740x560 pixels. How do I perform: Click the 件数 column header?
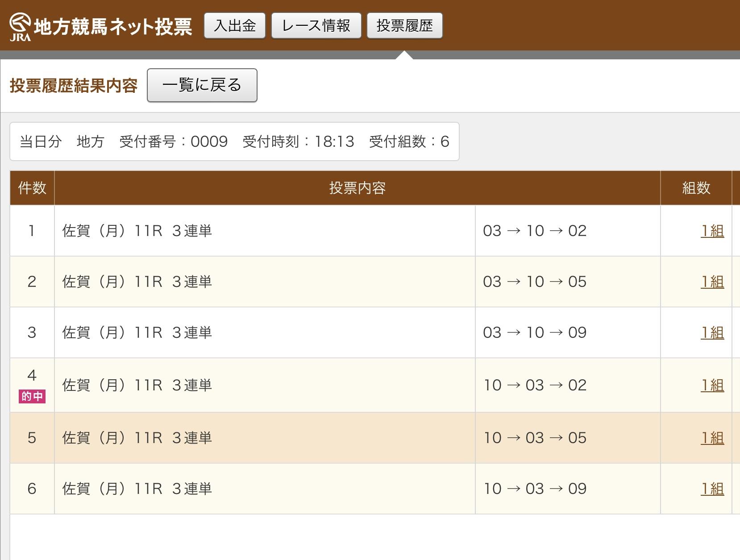(32, 188)
